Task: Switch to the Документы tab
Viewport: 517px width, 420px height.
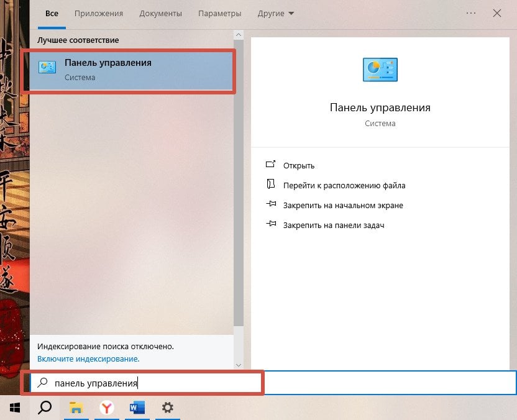Action: 160,14
